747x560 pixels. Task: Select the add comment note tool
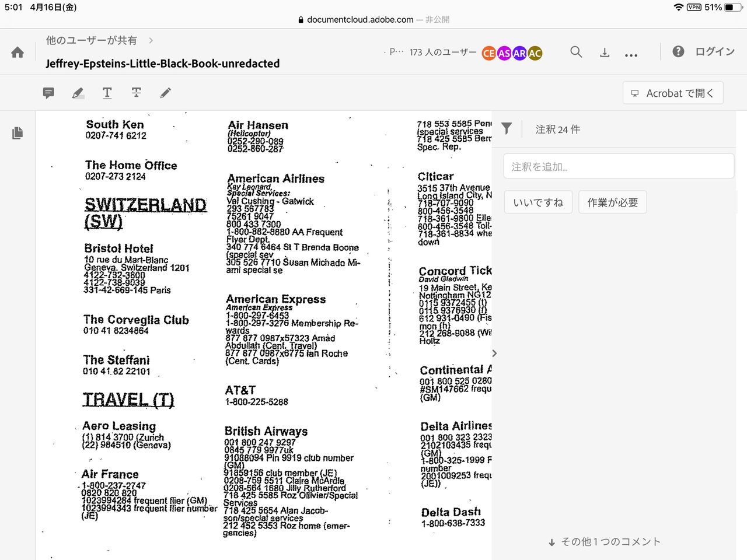coord(48,93)
